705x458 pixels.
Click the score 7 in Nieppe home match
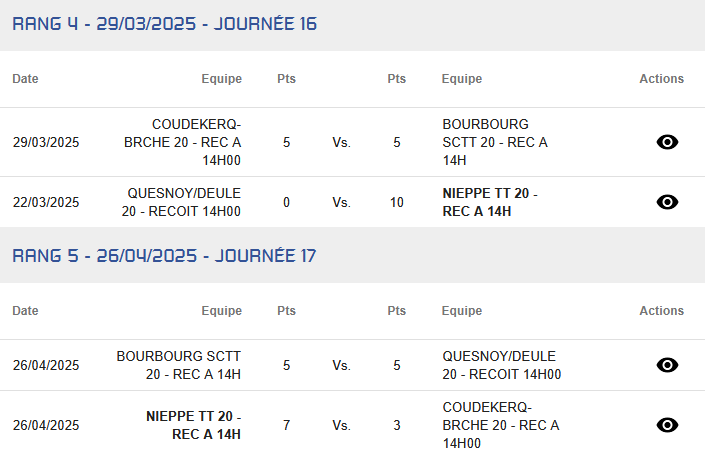click(x=286, y=425)
